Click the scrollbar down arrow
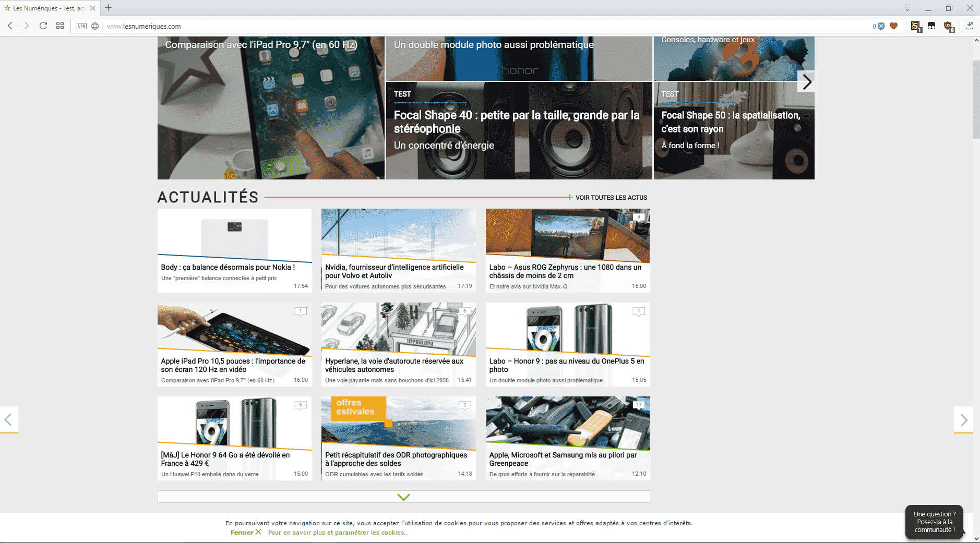 point(976,539)
